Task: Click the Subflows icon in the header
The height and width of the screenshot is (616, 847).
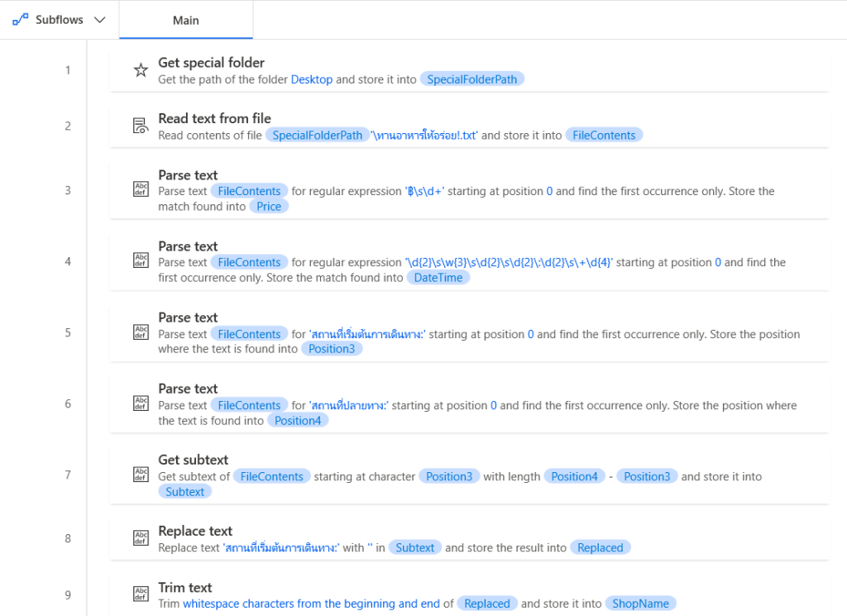Action: 21,20
